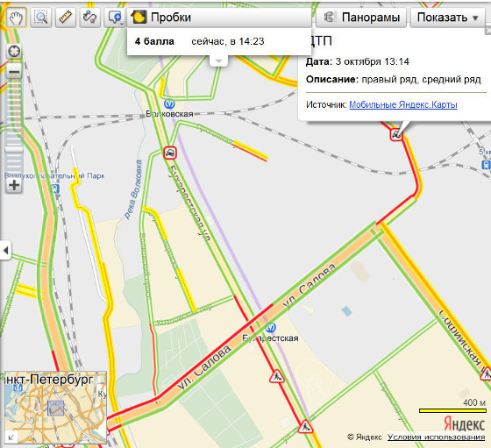Close the ДТП info balloon

pos(487,31)
